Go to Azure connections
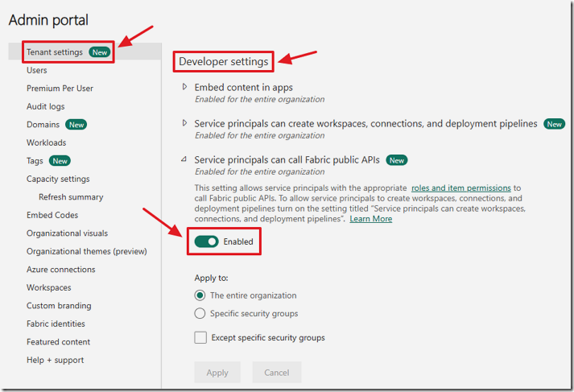Viewport: 574px width, 392px height. click(60, 270)
